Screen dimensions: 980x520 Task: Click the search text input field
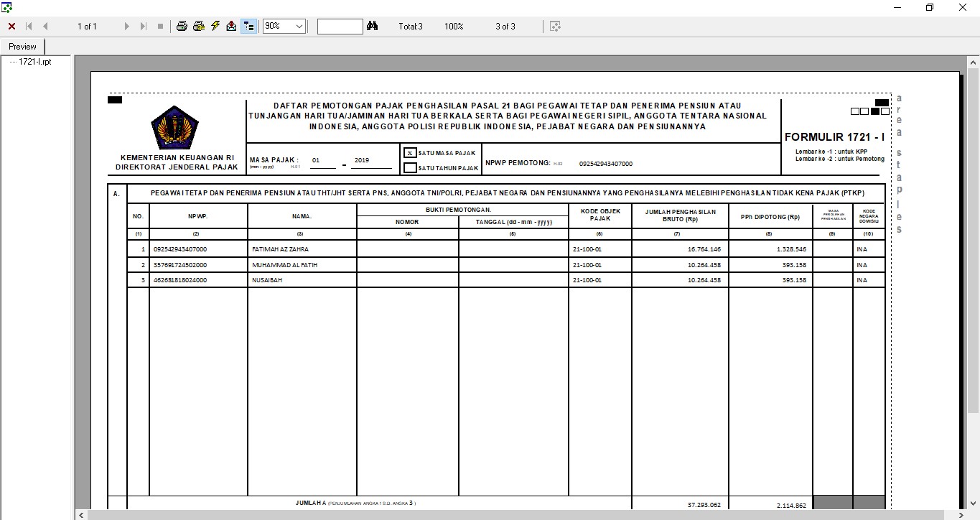coord(340,27)
